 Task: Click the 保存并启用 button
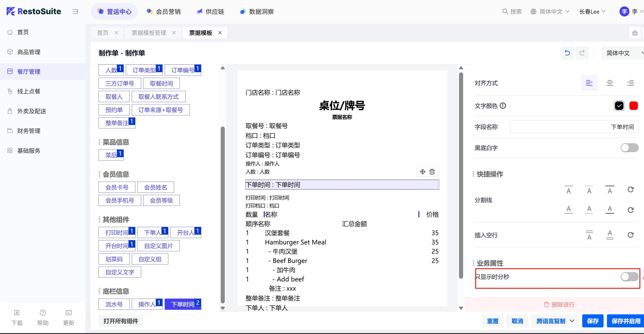point(626,321)
